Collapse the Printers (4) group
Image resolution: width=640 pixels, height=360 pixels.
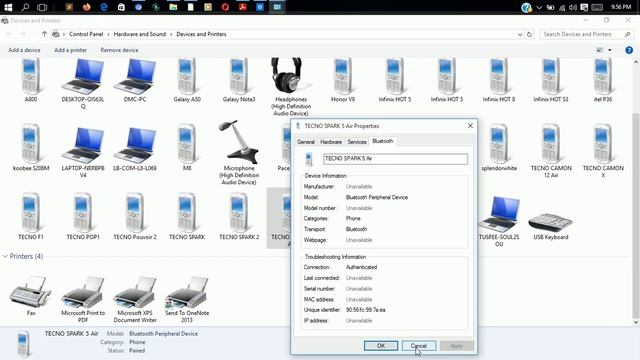[x=5, y=256]
